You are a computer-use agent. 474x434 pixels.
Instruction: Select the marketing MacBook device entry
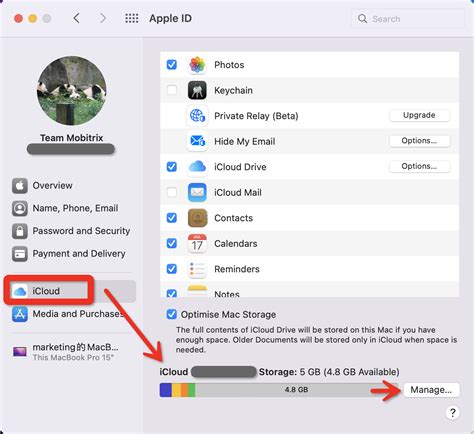point(72,352)
